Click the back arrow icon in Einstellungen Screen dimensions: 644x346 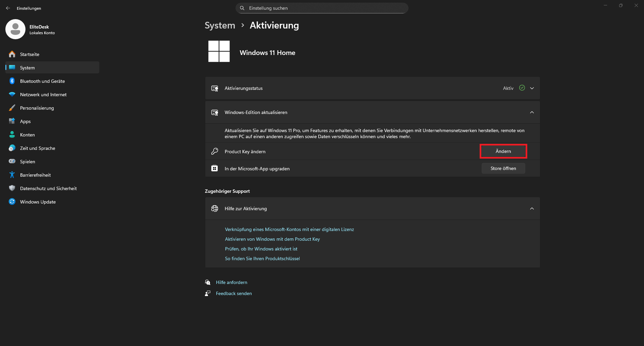pos(8,8)
